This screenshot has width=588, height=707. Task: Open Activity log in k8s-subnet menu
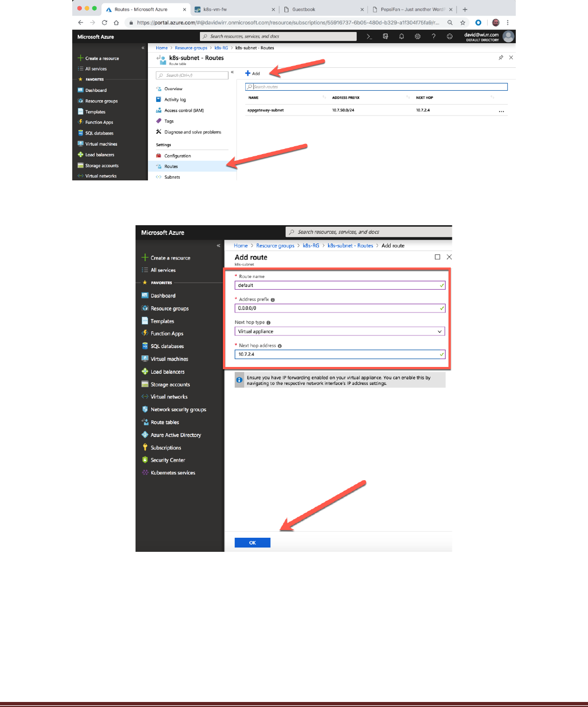click(175, 100)
